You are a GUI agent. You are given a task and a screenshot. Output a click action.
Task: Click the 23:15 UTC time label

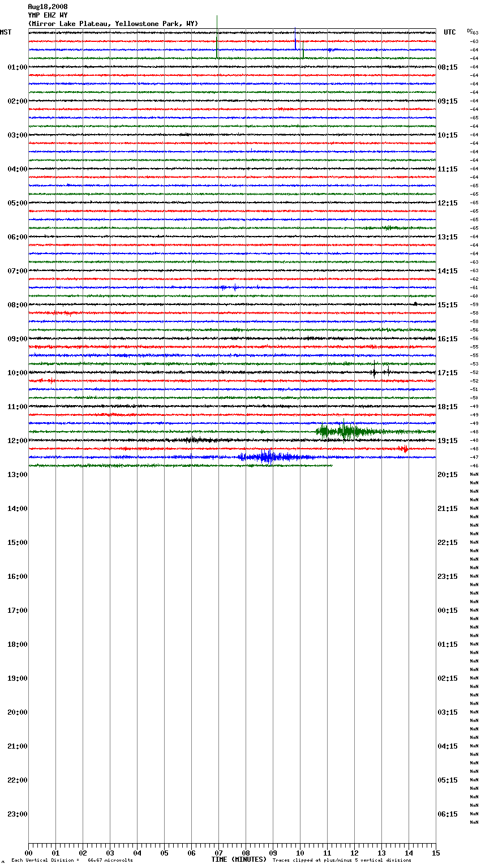pos(448,577)
